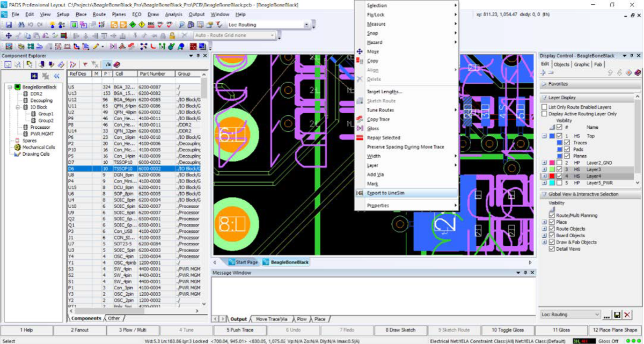Click the green chip icon beside BeagleBoneBlack
644x344 pixels.
pyautogui.click(x=17, y=87)
